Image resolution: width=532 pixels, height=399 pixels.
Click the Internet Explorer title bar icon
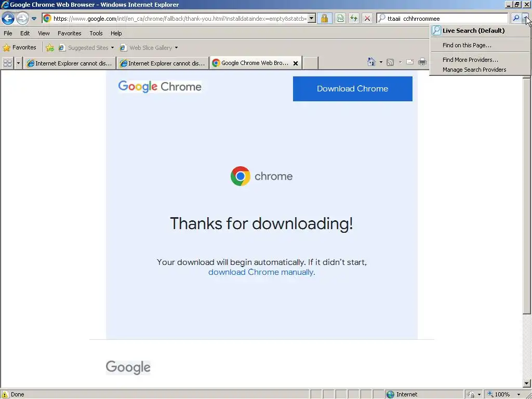[x=5, y=4]
